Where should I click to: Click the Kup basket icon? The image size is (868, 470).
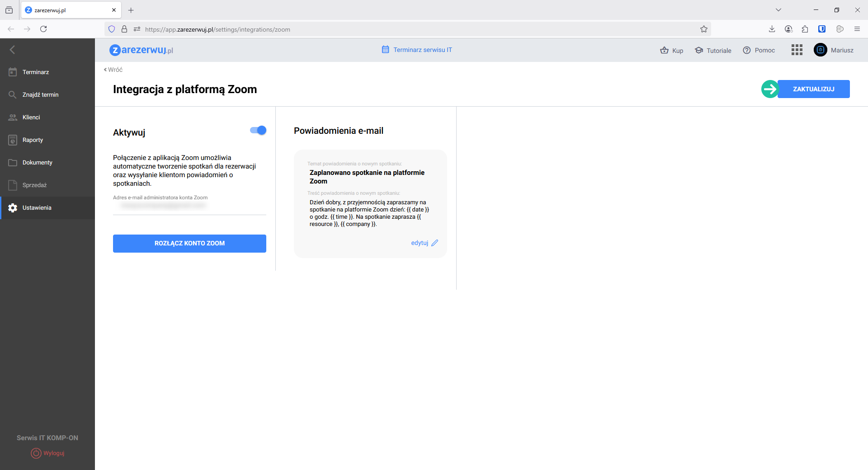[664, 50]
